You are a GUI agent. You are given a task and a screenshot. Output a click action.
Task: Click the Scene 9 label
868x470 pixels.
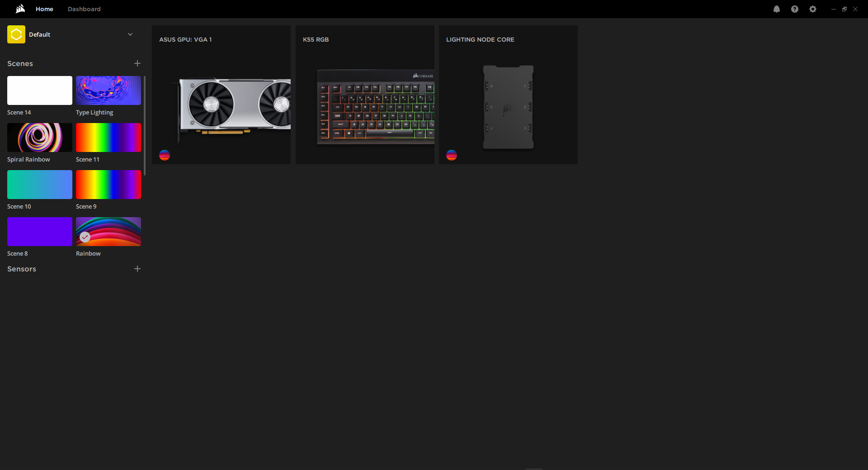(x=86, y=206)
